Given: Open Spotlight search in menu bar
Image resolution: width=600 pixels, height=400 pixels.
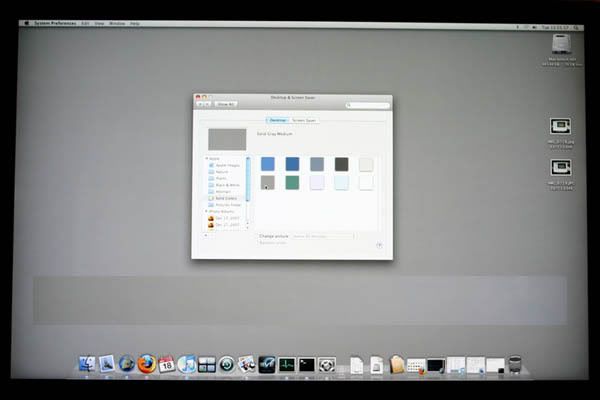Looking at the screenshot, I should point(577,28).
